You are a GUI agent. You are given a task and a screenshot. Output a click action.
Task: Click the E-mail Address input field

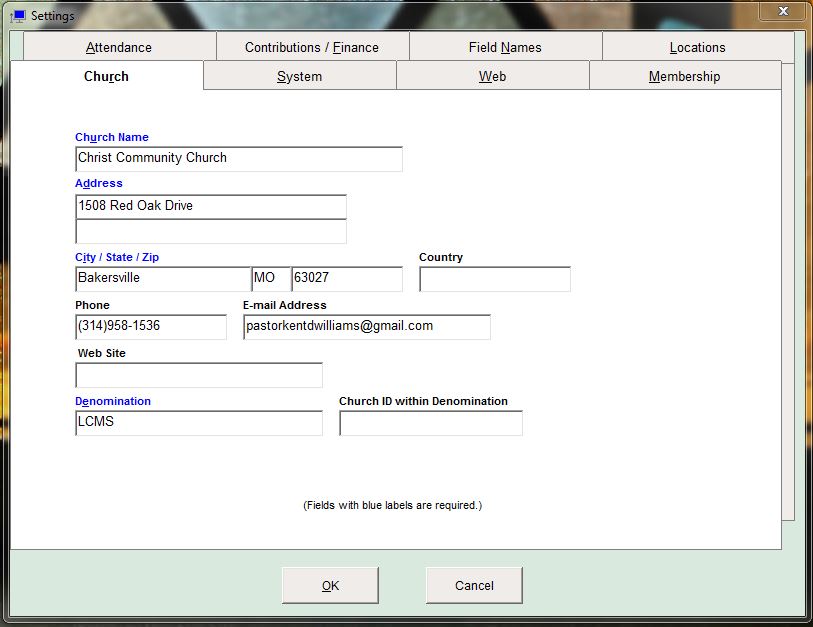point(366,327)
